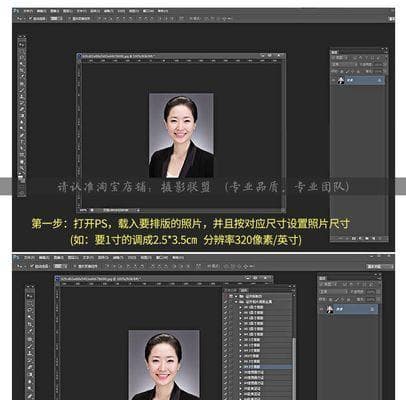Expand the highlighted action row's disclosure triangle
Image resolution: width=406 pixels, height=400 pixels.
241,367
